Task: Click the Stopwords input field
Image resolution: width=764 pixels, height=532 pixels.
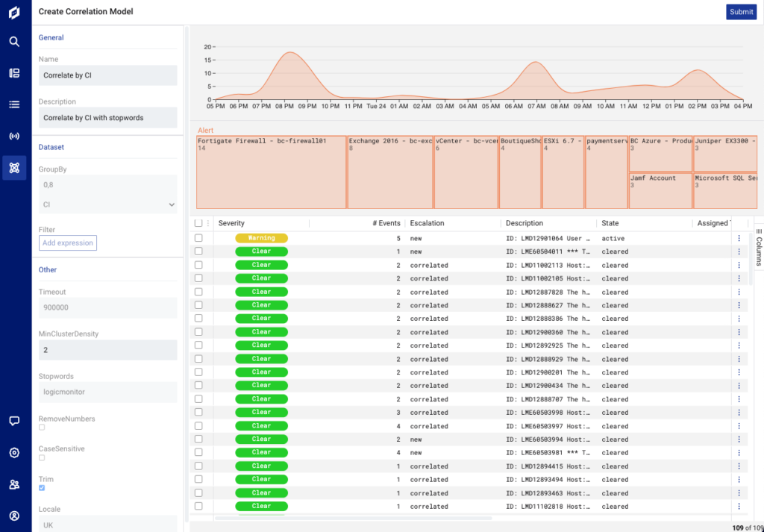Action: [107, 392]
